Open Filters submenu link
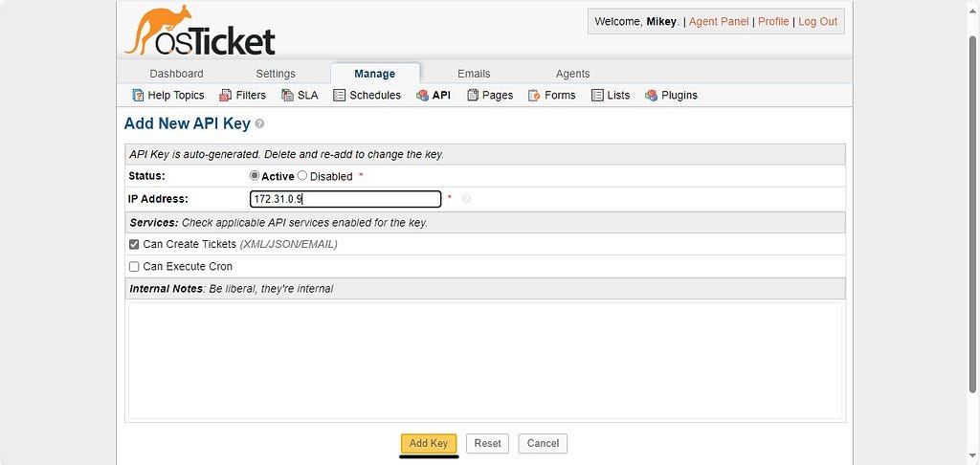Viewport: 980px width, 465px height. pos(251,95)
